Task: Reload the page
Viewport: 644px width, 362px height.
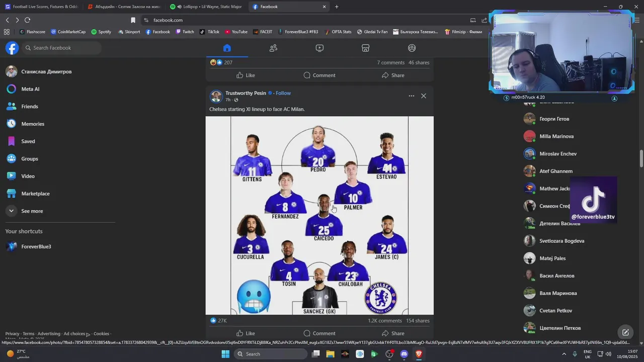Action: pos(27,20)
